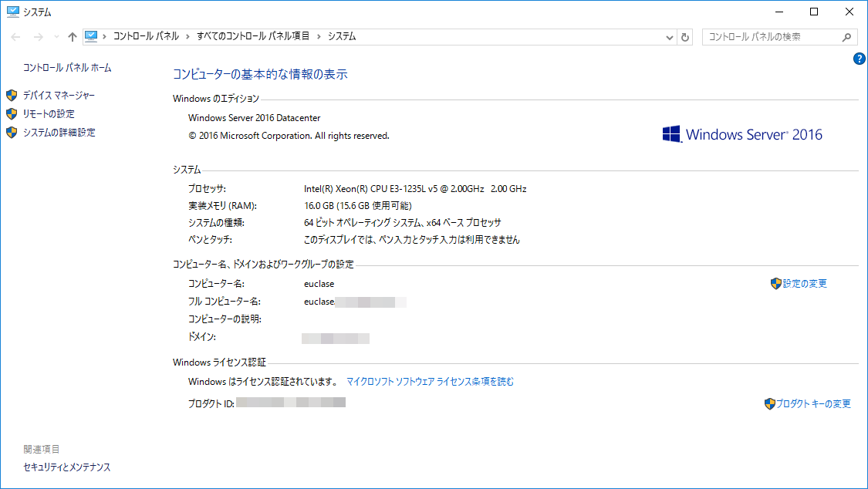Click the Windows Server 2016 logo

742,134
